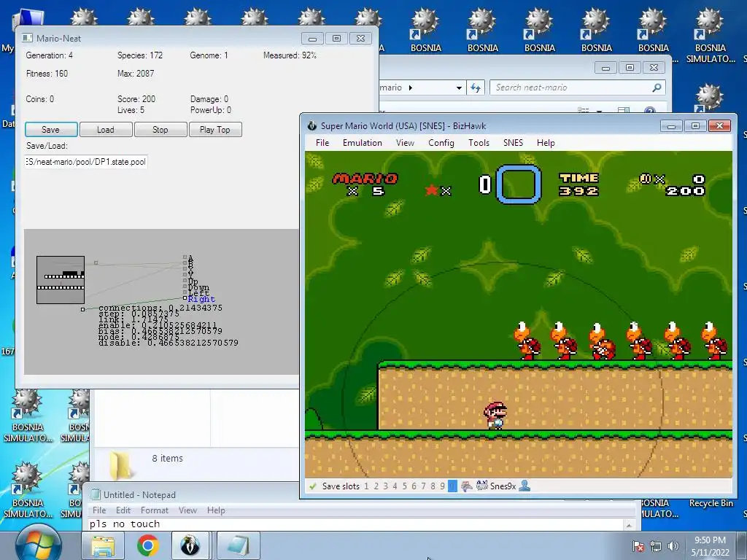Select save slot 5 in BizHawk
This screenshot has height=560, width=747.
[404, 486]
